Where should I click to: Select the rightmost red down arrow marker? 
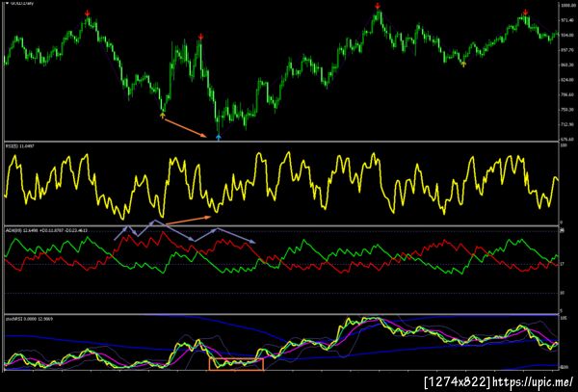click(525, 13)
